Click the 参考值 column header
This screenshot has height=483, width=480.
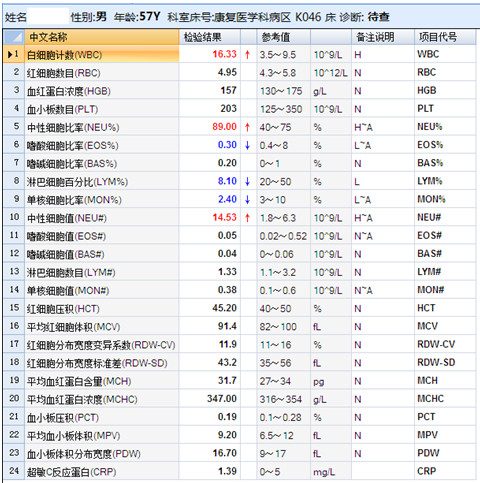[x=284, y=37]
